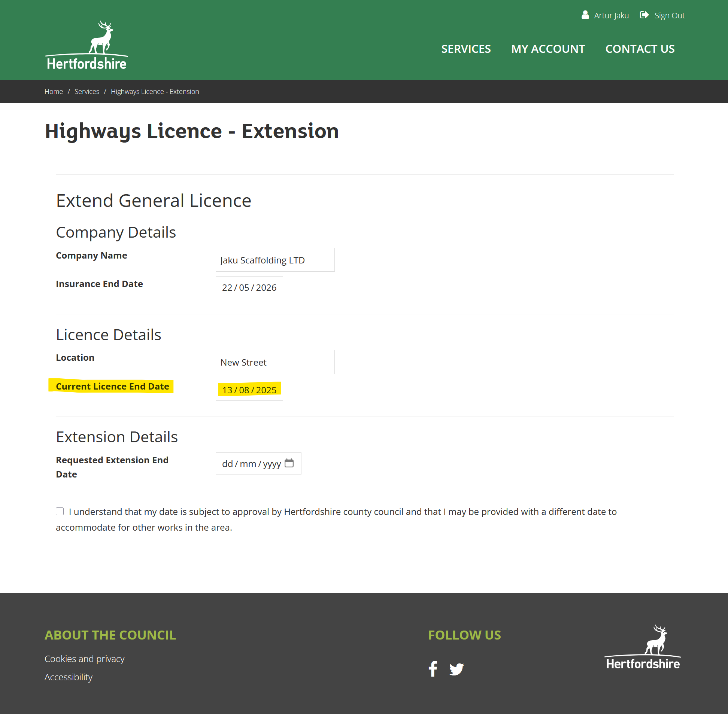Click the Services breadcrumb link
This screenshot has height=714, width=728.
click(x=87, y=92)
